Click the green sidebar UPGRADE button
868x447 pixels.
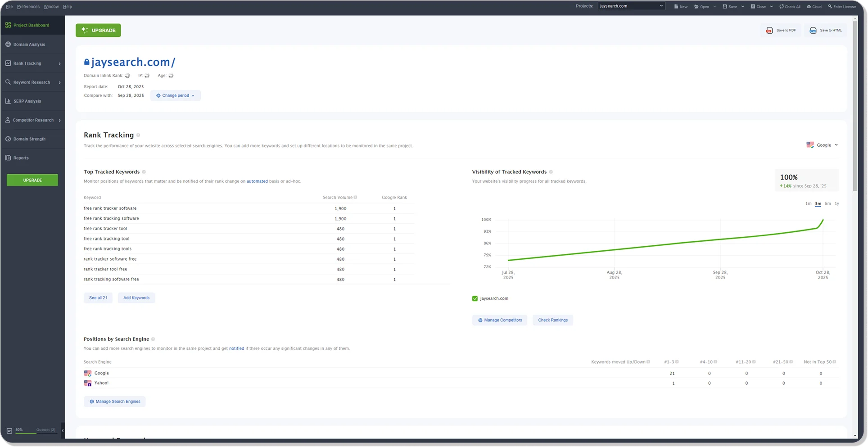click(32, 180)
